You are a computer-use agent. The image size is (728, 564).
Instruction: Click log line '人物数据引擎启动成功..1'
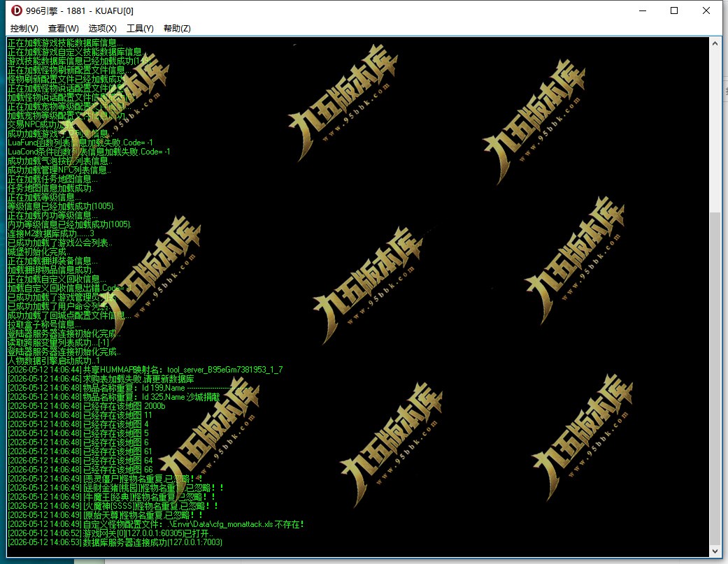54,361
